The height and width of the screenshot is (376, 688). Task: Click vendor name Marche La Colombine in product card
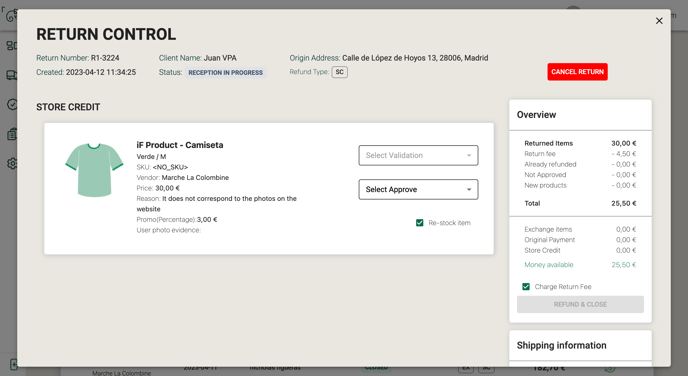click(x=195, y=178)
